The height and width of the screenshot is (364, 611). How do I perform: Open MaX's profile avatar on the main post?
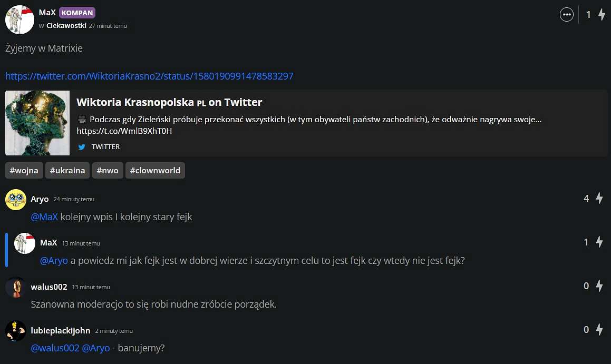coord(20,19)
